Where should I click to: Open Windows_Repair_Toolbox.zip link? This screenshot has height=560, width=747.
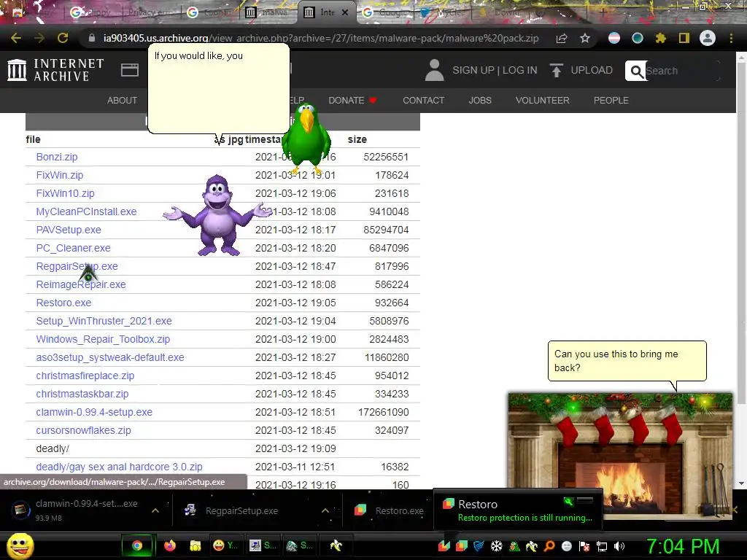(103, 340)
